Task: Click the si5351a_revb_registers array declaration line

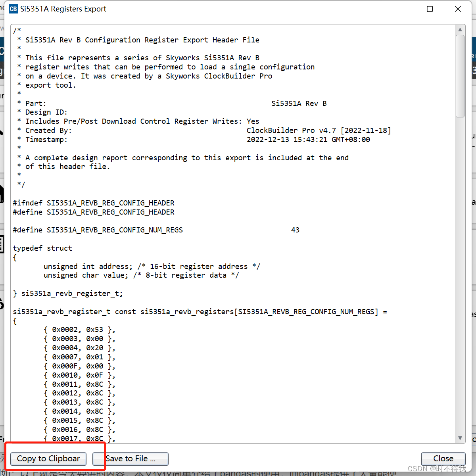Action: [x=200, y=312]
